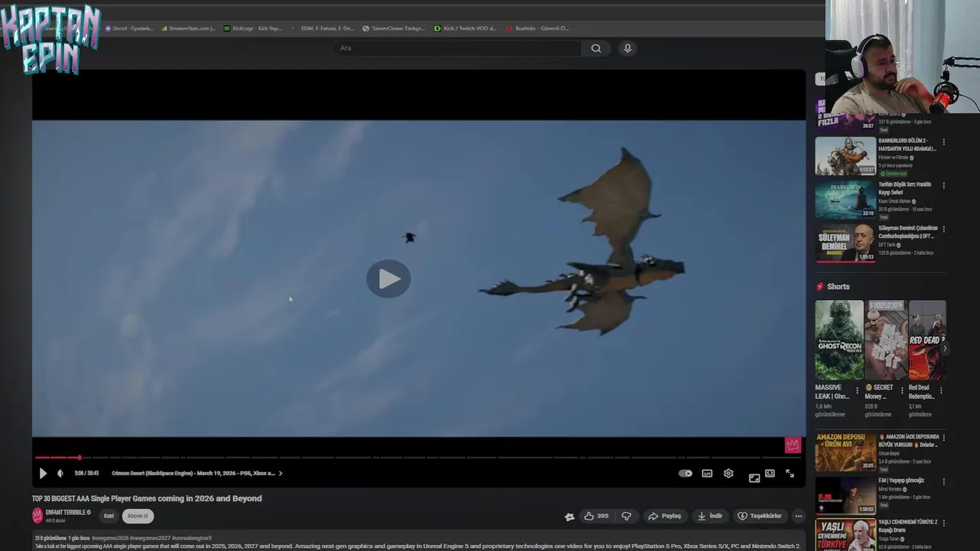Show next Shorts with arrow

[x=945, y=349]
